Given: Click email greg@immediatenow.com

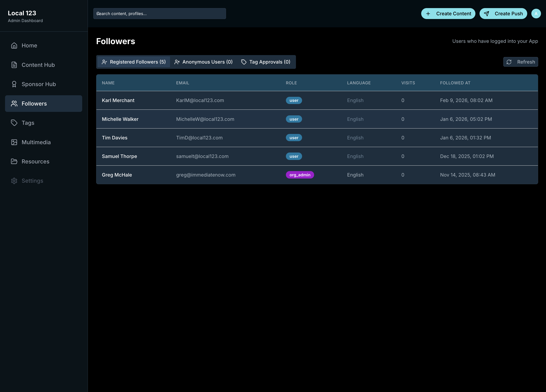Looking at the screenshot, I should pyautogui.click(x=206, y=175).
